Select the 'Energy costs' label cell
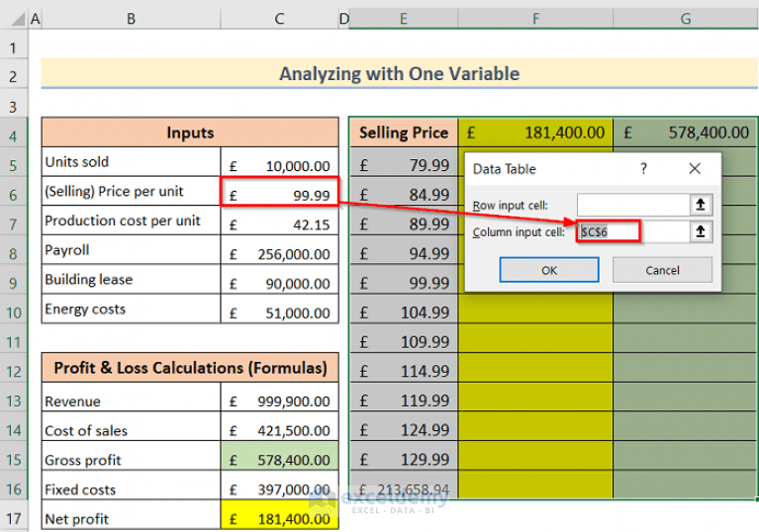This screenshot has height=532, width=759. pos(132,309)
